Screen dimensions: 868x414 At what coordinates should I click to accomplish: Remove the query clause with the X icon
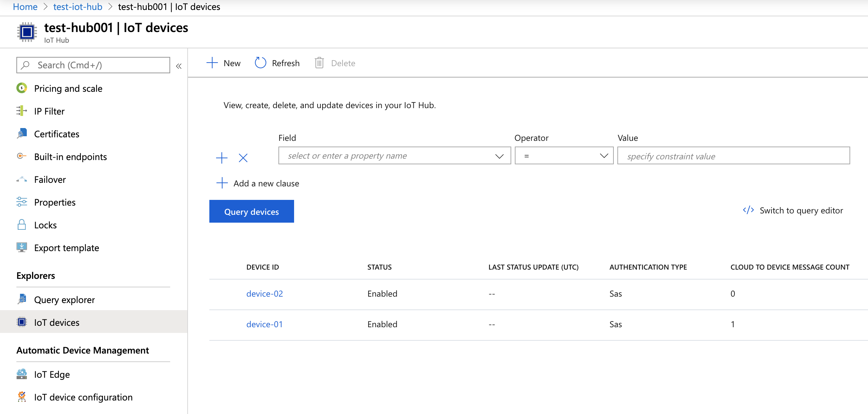tap(243, 158)
